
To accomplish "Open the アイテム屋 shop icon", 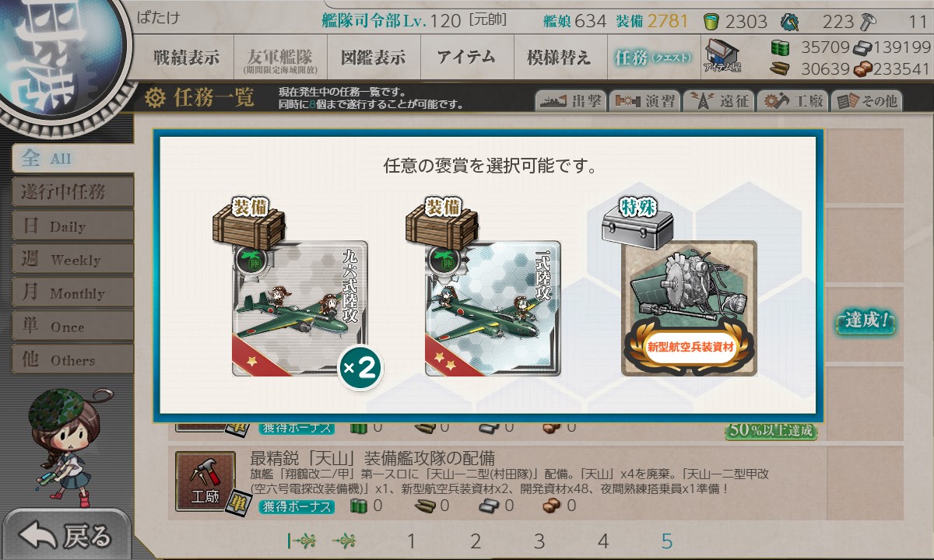I will (x=722, y=56).
